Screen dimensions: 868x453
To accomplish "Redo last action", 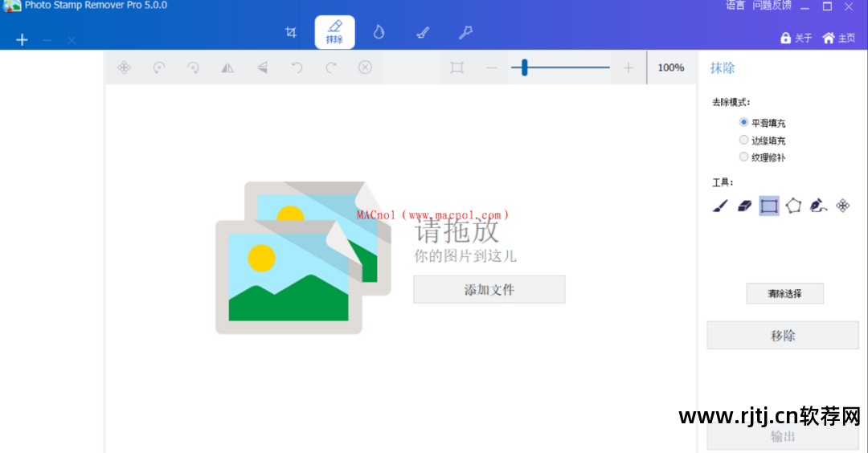I will coord(331,67).
